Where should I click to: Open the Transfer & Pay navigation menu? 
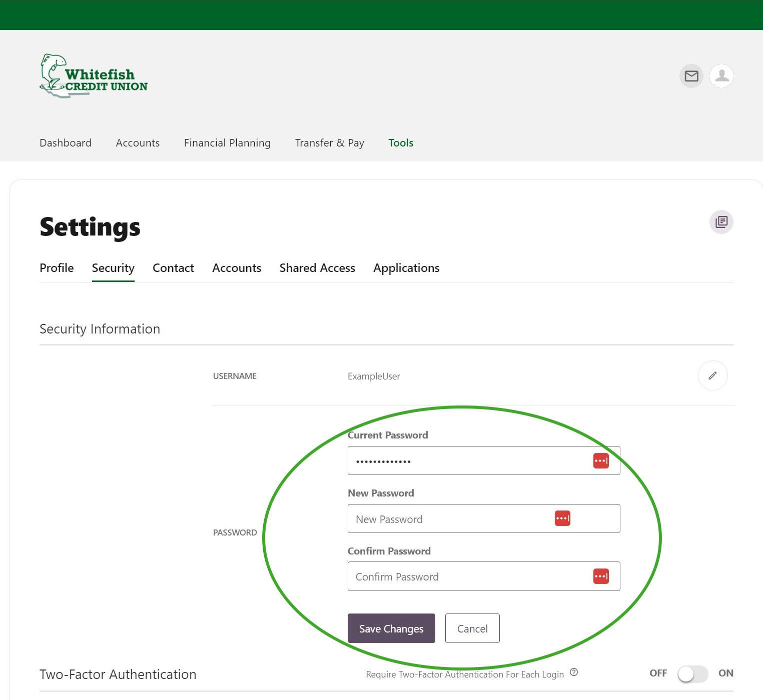[329, 143]
